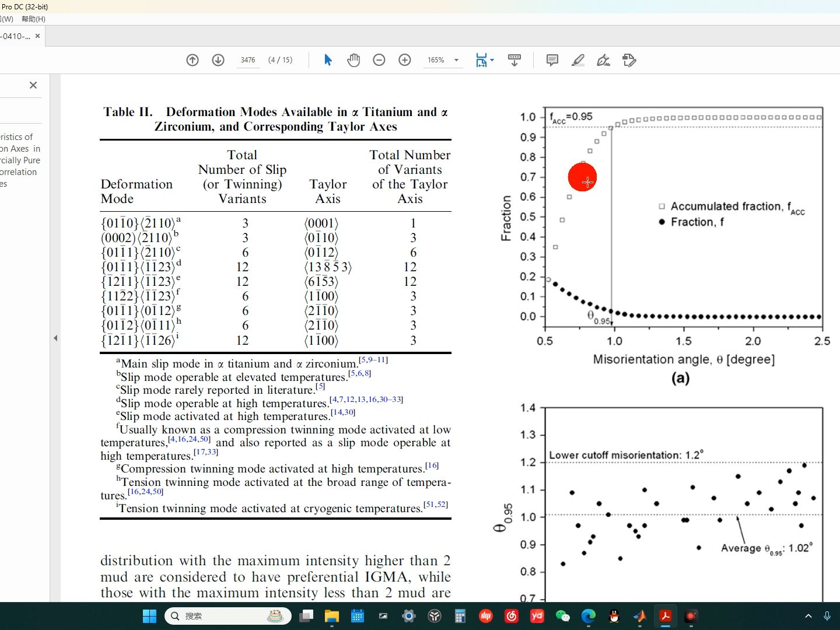Viewport: 840px width, 630px height.
Task: Toggle the scrolling read mode keyboard icon
Action: point(514,60)
